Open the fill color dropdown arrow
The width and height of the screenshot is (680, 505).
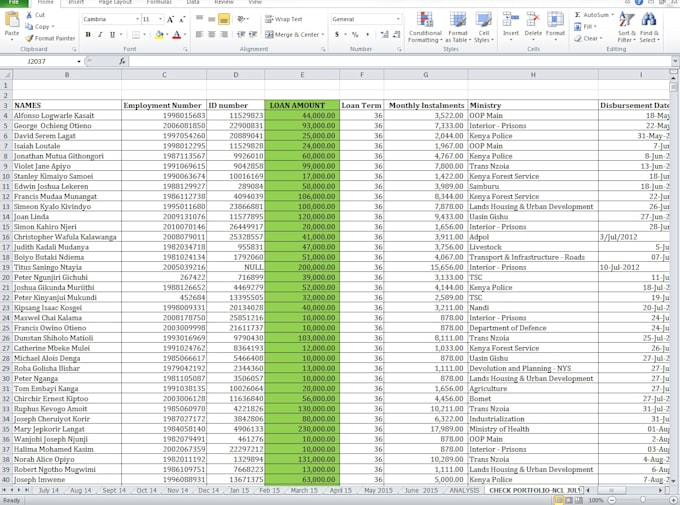point(167,35)
